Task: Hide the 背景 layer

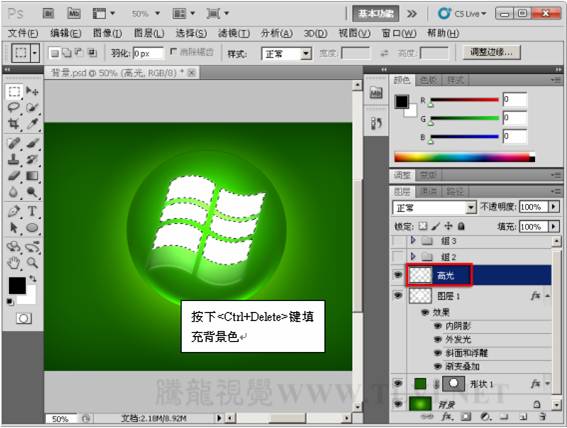Action: pyautogui.click(x=398, y=404)
